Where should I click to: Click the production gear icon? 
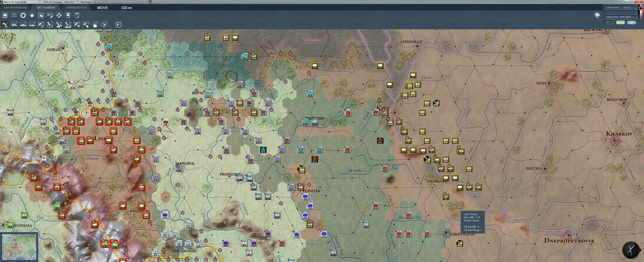pos(23,16)
